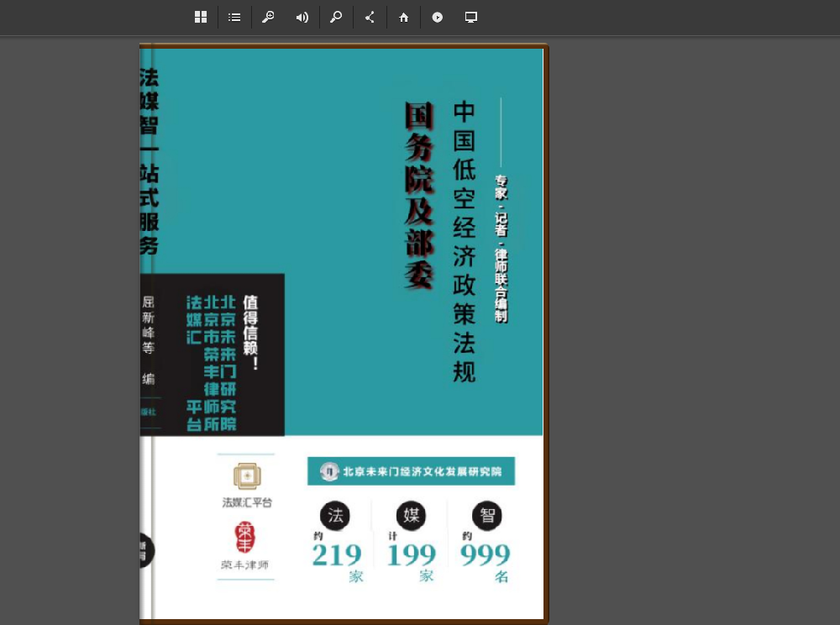This screenshot has height=625, width=840.
Task: Click the bold title 国务院及部委
Action: coord(419,196)
